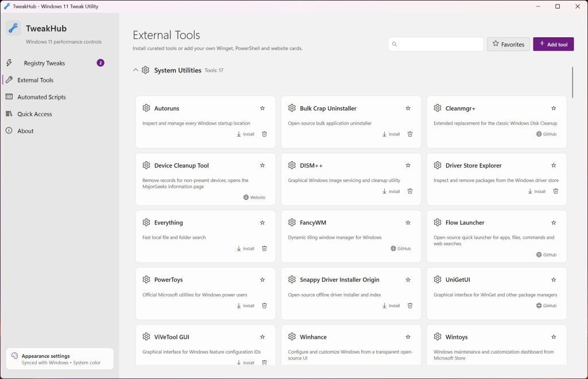
Task: Collapse the System Utilities section
Action: pos(136,70)
